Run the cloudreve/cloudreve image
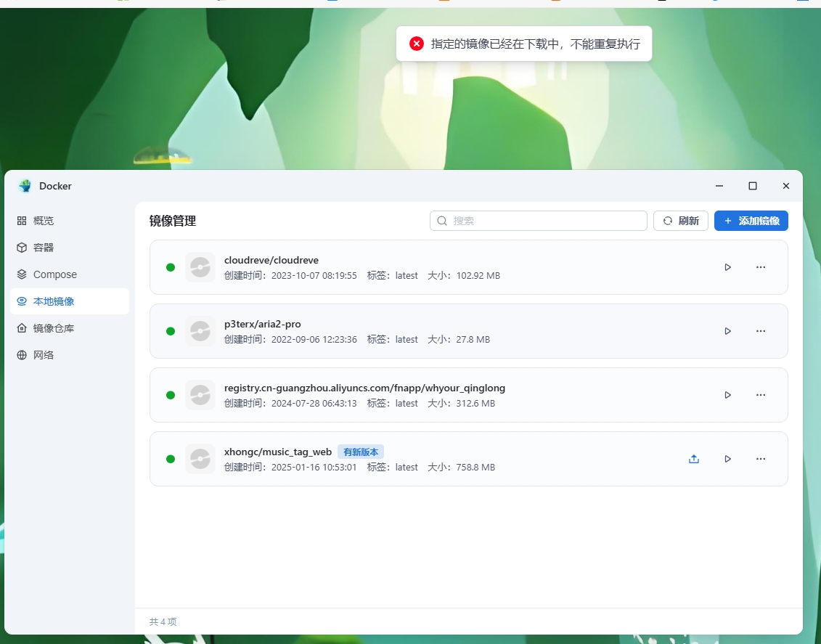Image resolution: width=821 pixels, height=644 pixels. click(728, 267)
